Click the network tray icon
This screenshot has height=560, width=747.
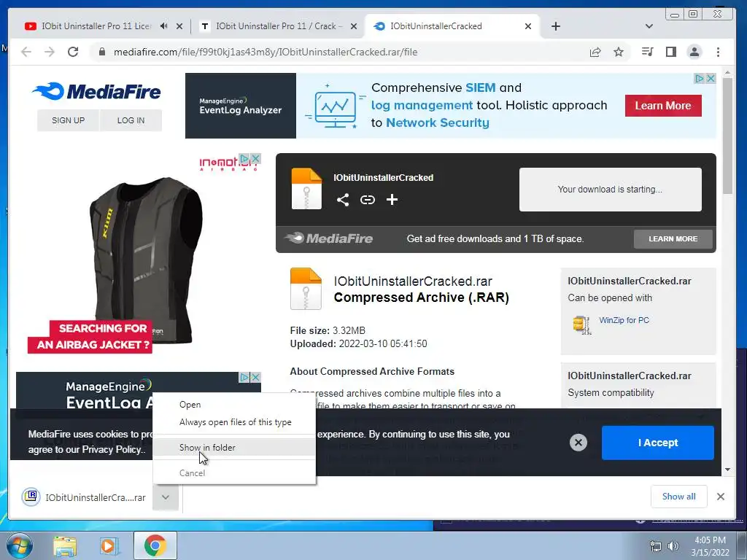click(656, 546)
